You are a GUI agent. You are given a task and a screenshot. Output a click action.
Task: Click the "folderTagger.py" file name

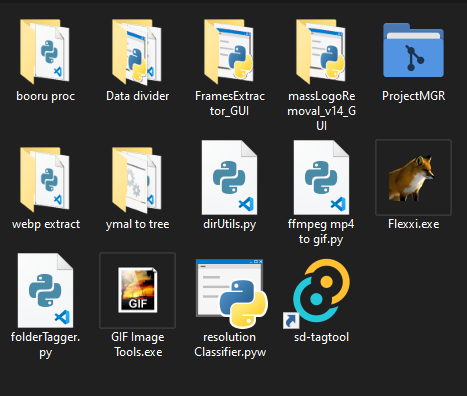[x=45, y=345]
